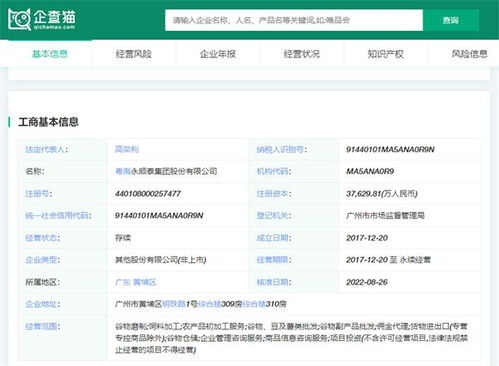Screen dimensions: 499x366
Task: Open the 风险信息 tab
Action: pos(469,54)
